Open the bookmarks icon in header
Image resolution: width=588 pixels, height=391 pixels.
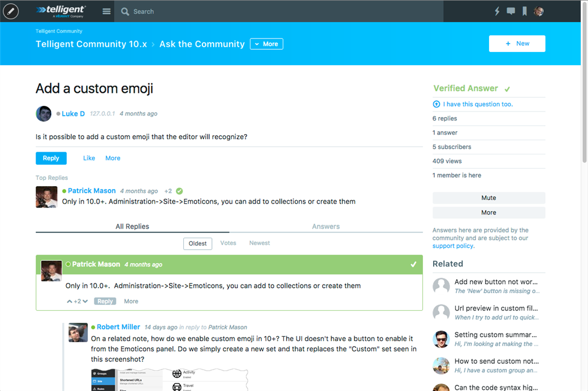525,11
